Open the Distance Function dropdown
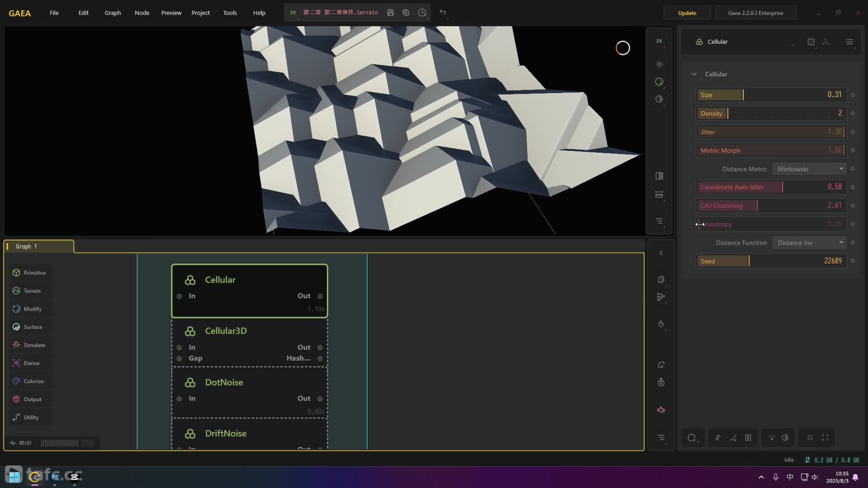 [809, 243]
